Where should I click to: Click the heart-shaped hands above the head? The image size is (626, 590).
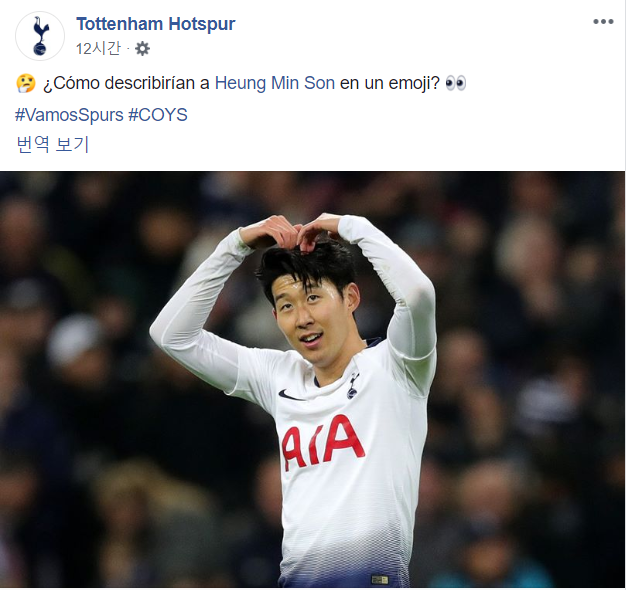pos(297,233)
